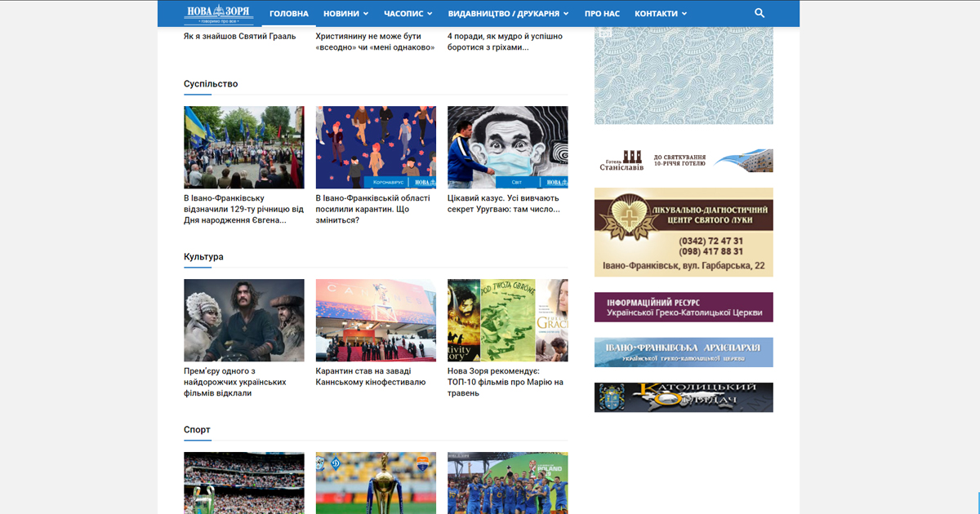Click the Saint Luke medical center banner
This screenshot has width=980, height=514.
[684, 233]
